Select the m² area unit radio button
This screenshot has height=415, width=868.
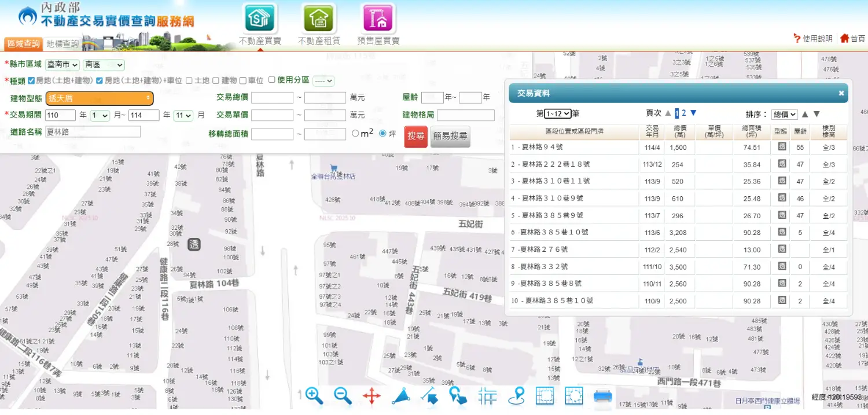[x=355, y=134]
